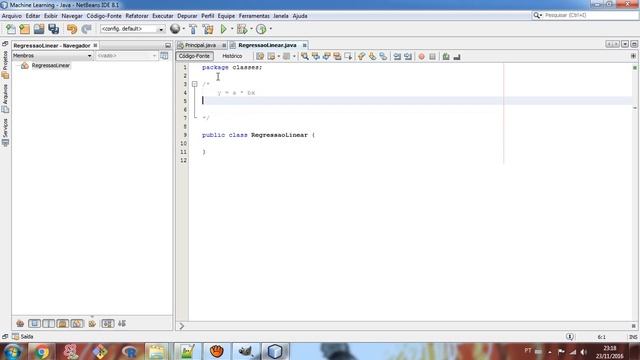Image resolution: width=640 pixels, height=360 pixels.
Task: Click the green Run Project icon
Action: 223,29
